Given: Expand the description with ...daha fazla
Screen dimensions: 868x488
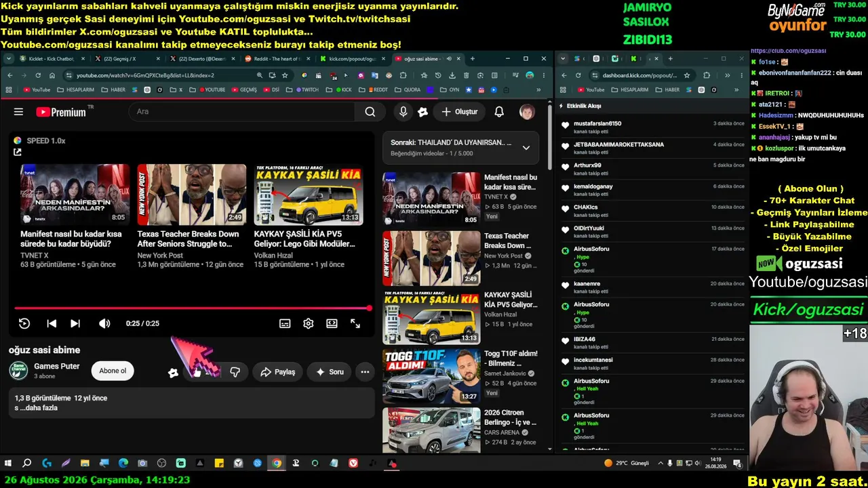Looking at the screenshot, I should click(x=39, y=408).
